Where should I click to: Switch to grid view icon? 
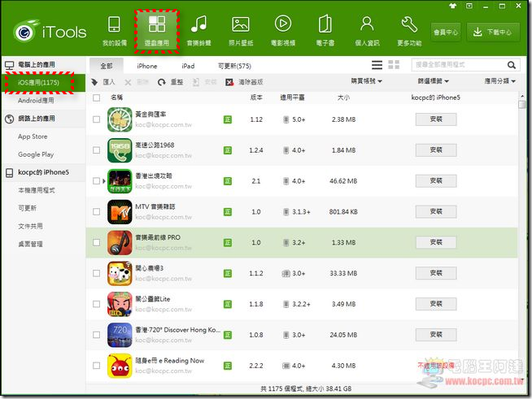pyautogui.click(x=394, y=65)
